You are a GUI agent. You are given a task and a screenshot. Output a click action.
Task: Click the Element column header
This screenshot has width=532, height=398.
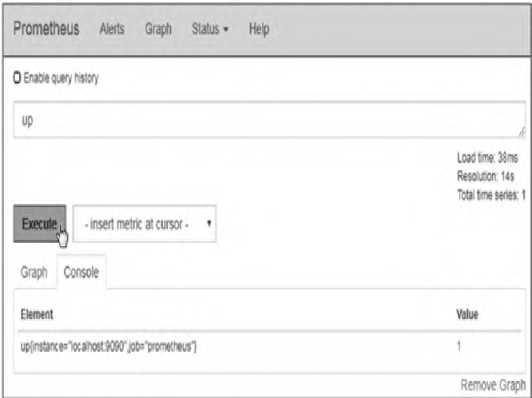(37, 315)
